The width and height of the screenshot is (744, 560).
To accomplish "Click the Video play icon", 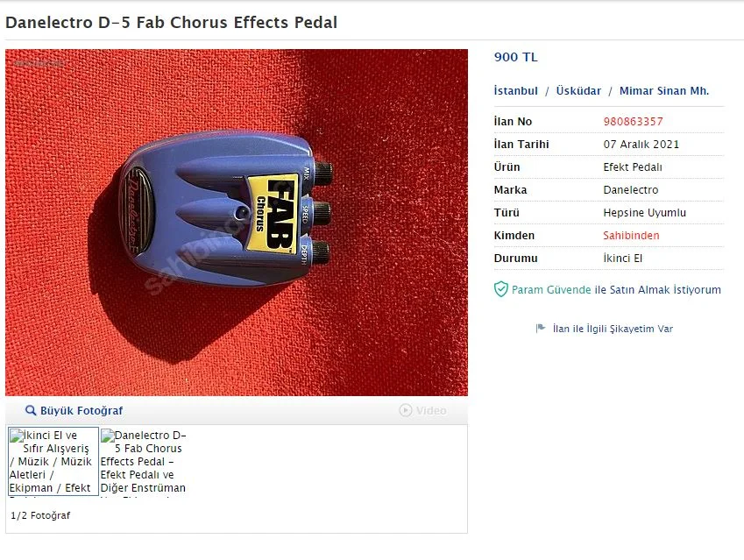I will pos(406,410).
